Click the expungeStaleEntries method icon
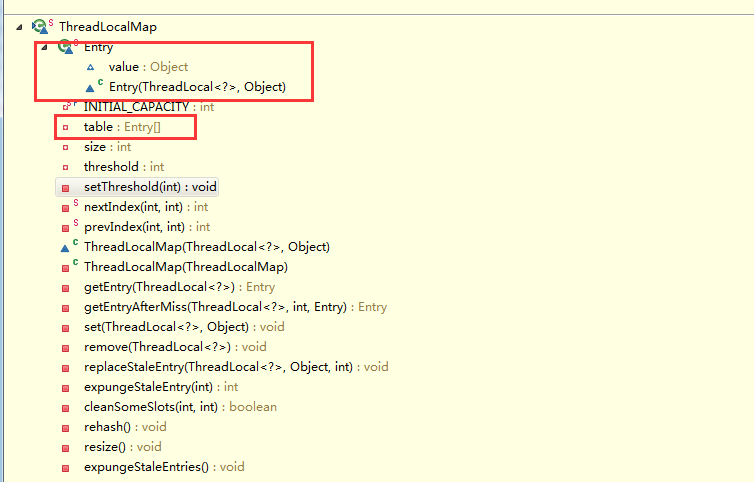 click(x=65, y=468)
